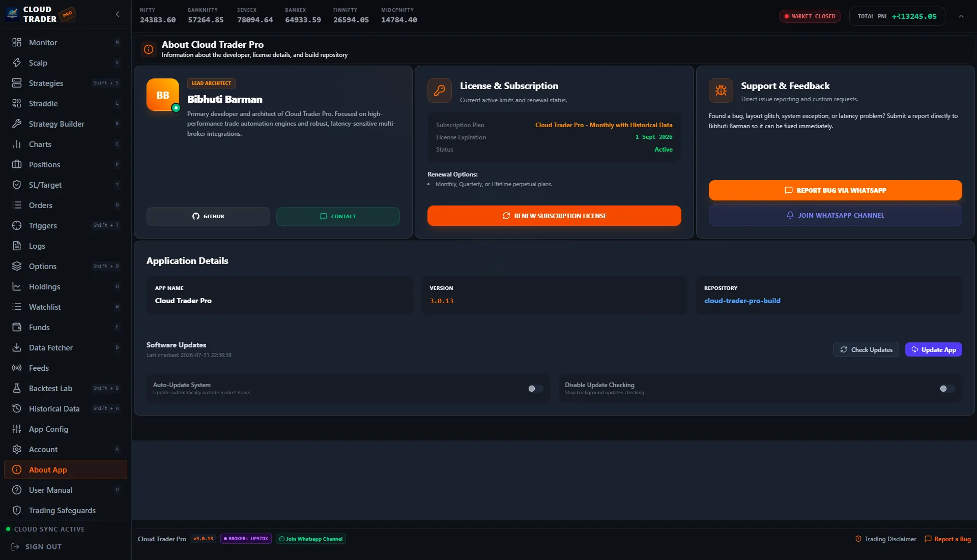Open the Account menu entry

pos(66,449)
